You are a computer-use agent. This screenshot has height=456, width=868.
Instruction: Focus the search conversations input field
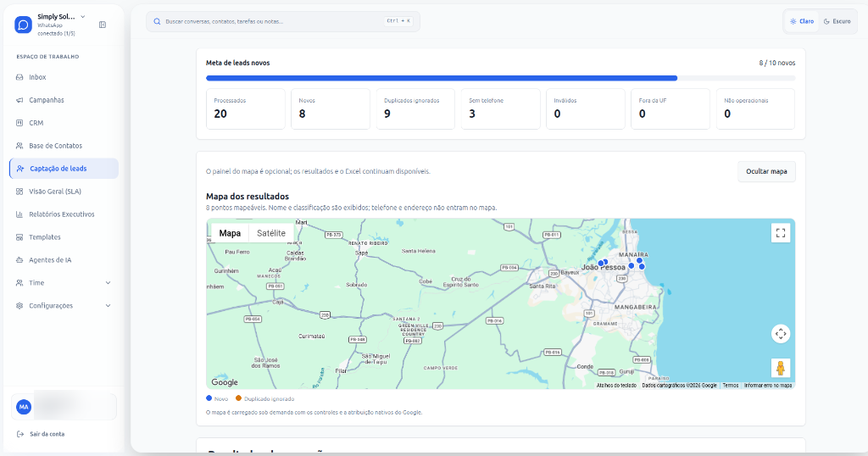[283, 21]
